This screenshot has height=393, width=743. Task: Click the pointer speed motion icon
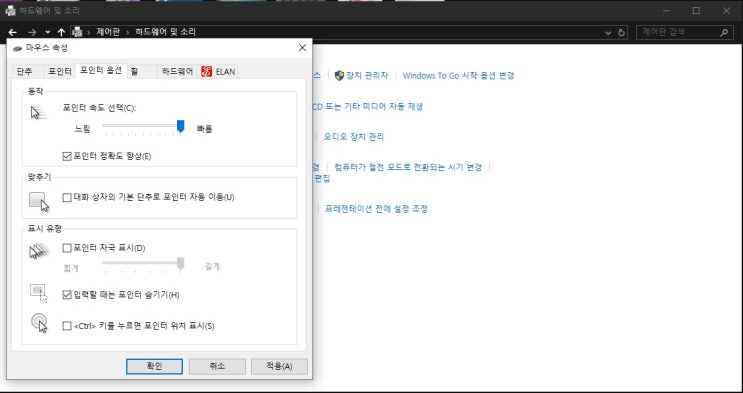(x=39, y=113)
